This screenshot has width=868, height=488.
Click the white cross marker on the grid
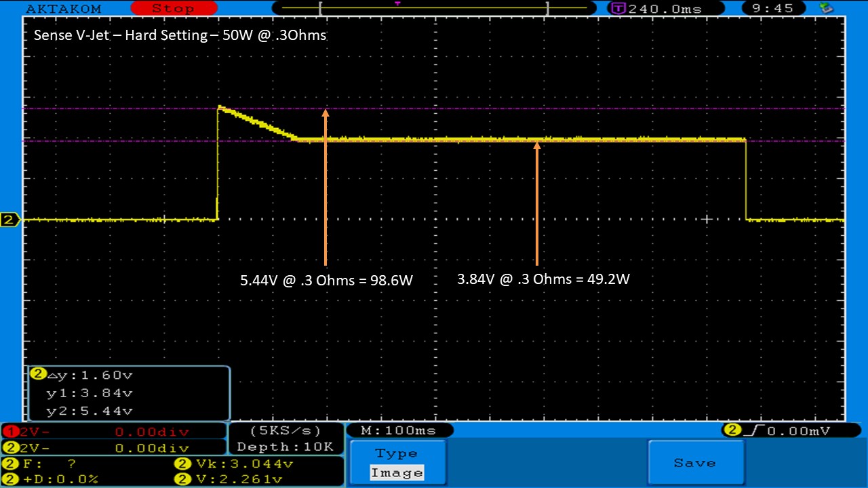(707, 219)
